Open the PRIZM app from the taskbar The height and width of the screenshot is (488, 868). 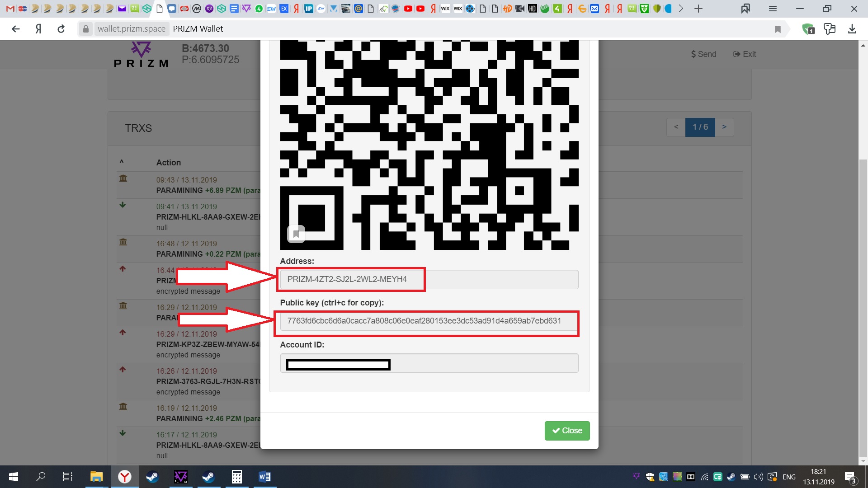[x=180, y=477]
